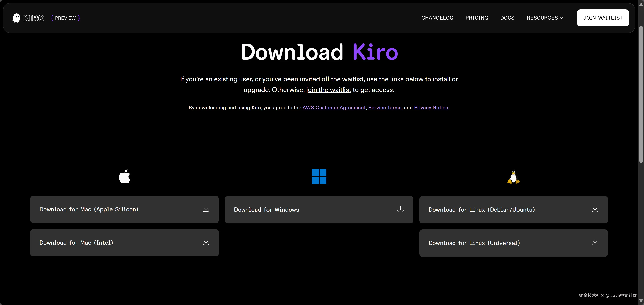Screen dimensions: 644x305
Task: Open the AWS Customer Agreement link
Action: [334, 108]
